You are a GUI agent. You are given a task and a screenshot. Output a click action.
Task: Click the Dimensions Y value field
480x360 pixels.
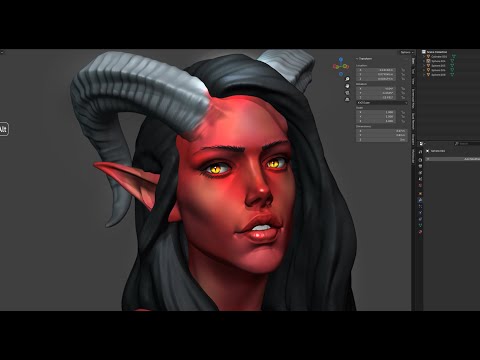click(x=382, y=135)
